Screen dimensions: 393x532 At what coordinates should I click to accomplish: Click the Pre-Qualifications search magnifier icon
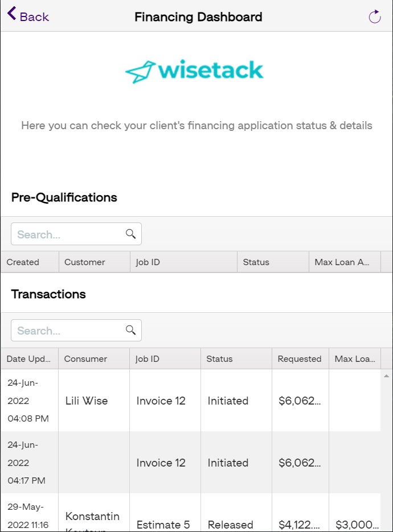pos(131,234)
